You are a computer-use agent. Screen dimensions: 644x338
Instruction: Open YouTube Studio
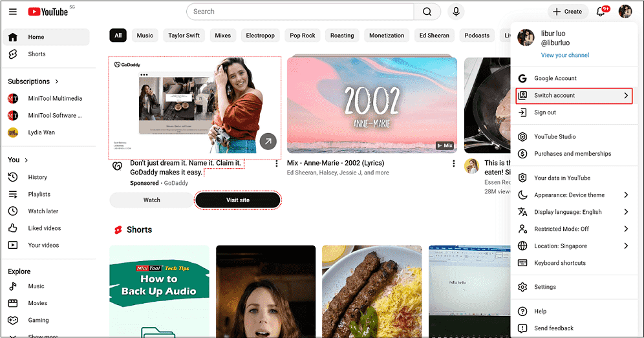coord(574,136)
